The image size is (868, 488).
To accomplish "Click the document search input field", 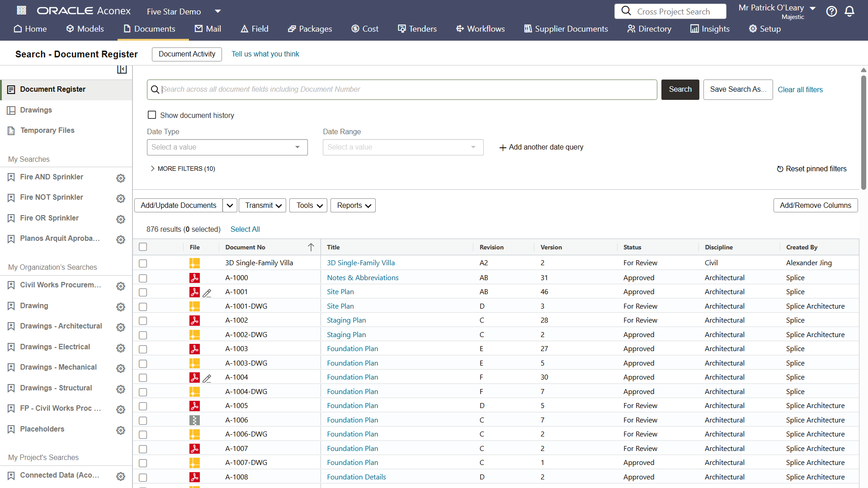I will click(407, 89).
